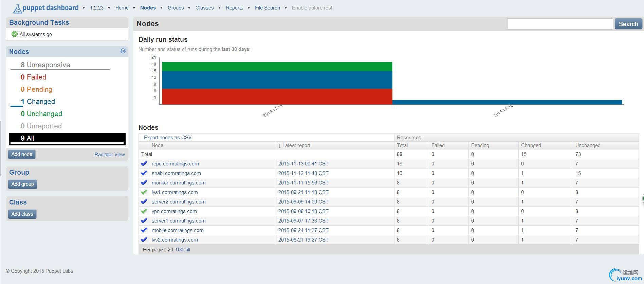Open Reports in the top navigation
This screenshot has width=644, height=284.
[235, 8]
